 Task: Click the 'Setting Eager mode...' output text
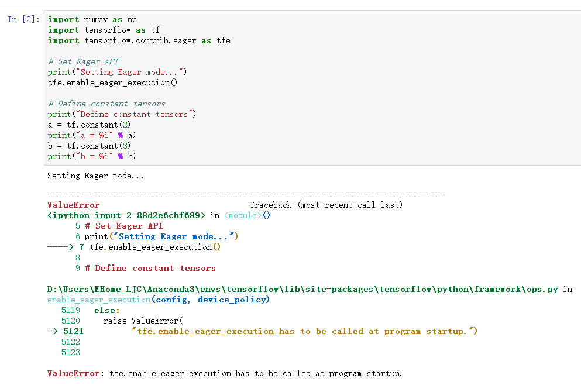[x=95, y=176]
